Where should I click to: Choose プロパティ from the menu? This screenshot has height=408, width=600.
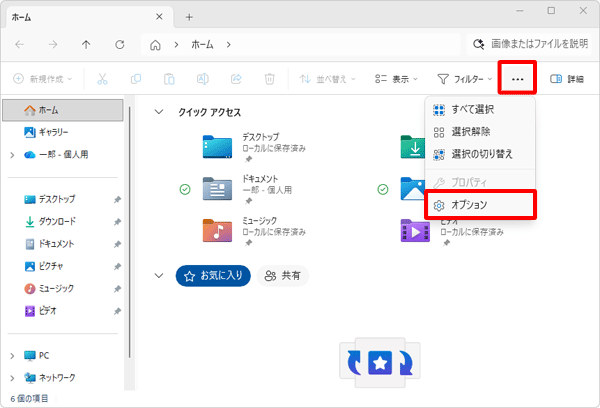click(479, 182)
